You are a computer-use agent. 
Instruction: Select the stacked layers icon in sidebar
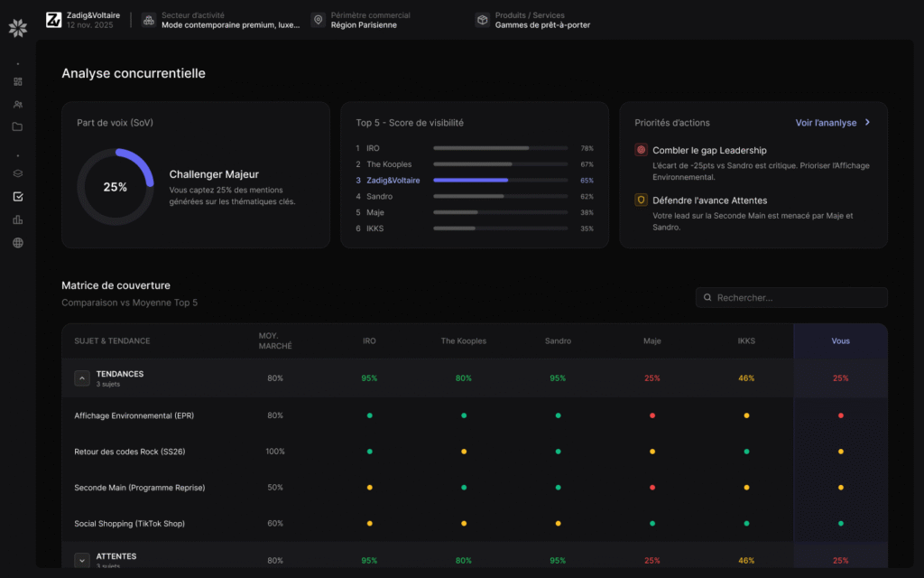(x=18, y=173)
